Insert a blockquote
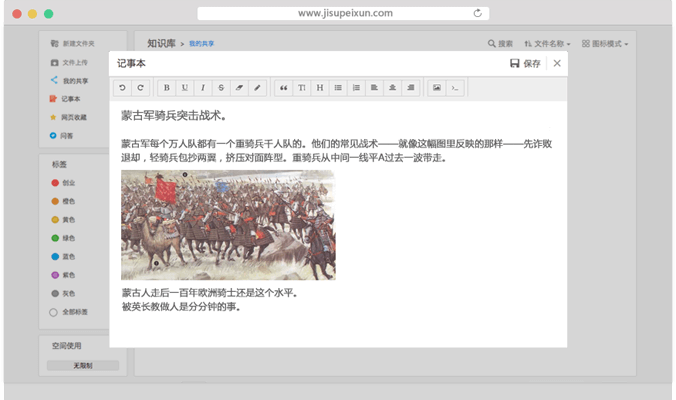Image resolution: width=676 pixels, height=400 pixels. (284, 88)
